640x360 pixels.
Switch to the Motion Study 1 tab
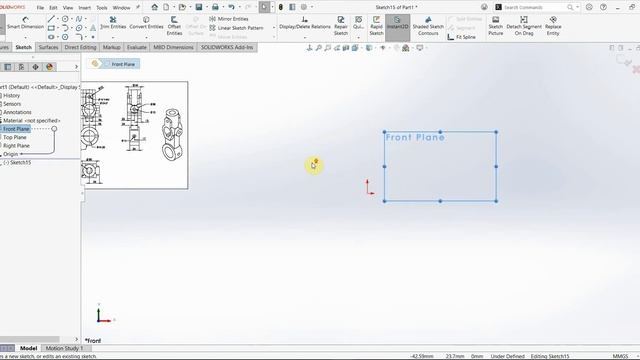click(64, 348)
